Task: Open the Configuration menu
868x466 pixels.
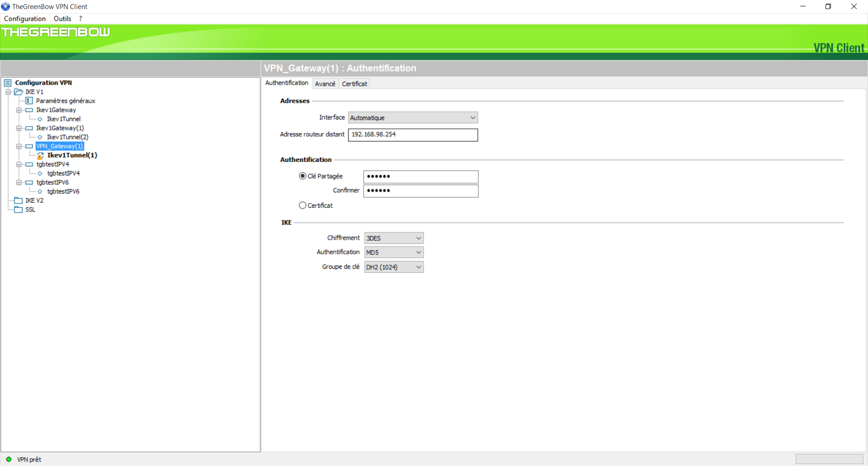Action: pyautogui.click(x=25, y=19)
